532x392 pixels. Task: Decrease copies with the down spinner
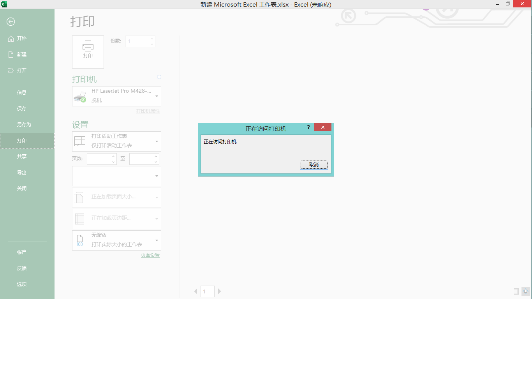152,44
